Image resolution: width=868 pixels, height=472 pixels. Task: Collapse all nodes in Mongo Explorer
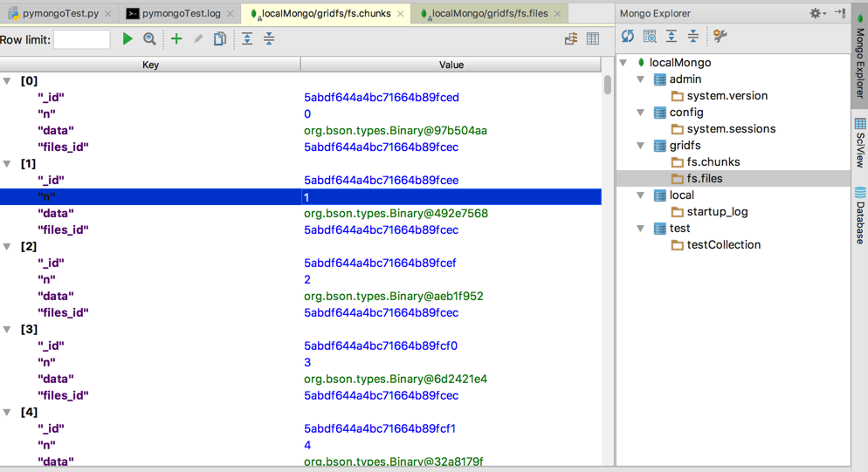tap(693, 37)
